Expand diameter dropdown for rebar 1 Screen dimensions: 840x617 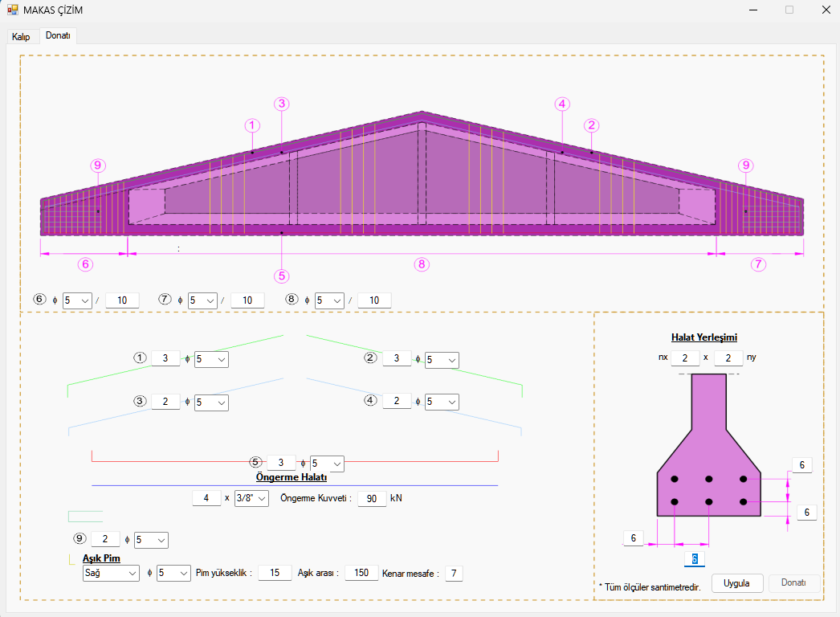[211, 359]
